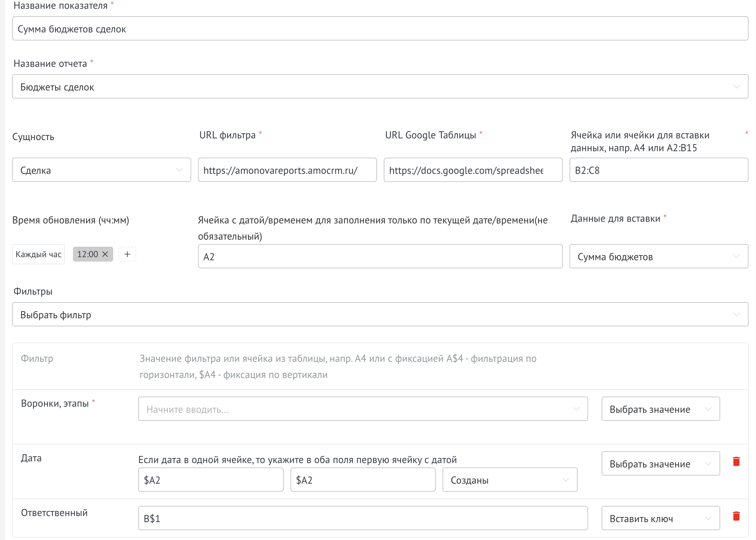Viewport: 756px width, 540px height.
Task: Open Воронки, этапы search dropdown
Action: click(x=363, y=409)
